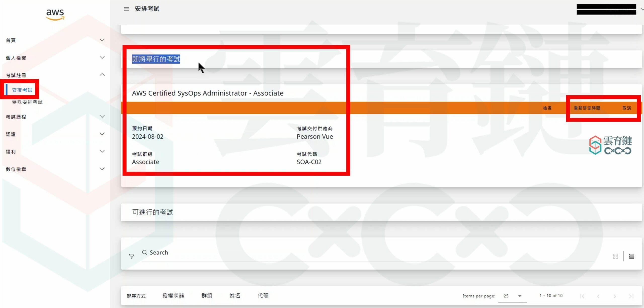Click the 可進行的考試 heading
Image resolution: width=644 pixels, height=308 pixels.
point(153,212)
